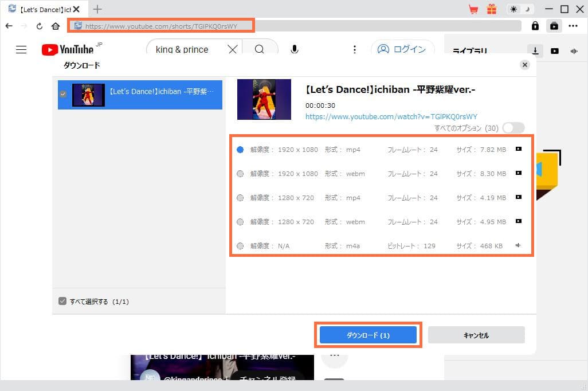Open the gift box icon

point(491,9)
